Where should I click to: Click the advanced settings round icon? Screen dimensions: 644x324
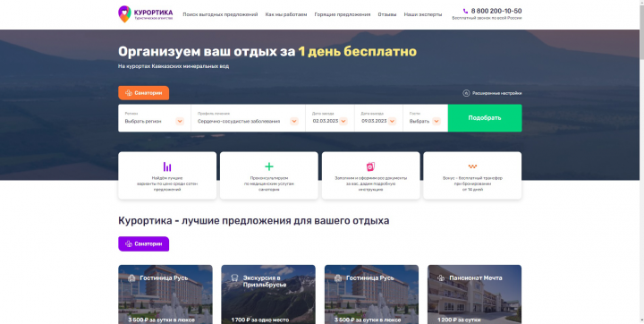click(466, 93)
